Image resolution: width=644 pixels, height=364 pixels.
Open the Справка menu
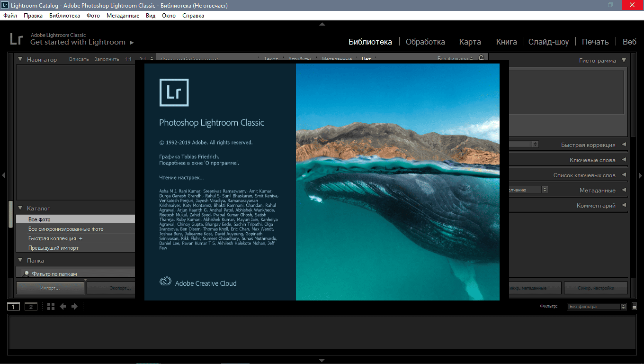point(193,16)
